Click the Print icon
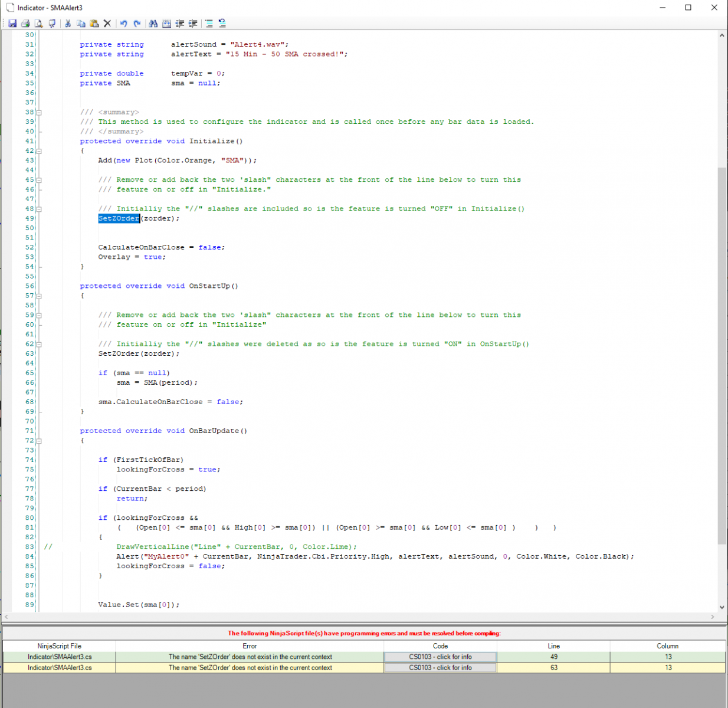 click(25, 24)
